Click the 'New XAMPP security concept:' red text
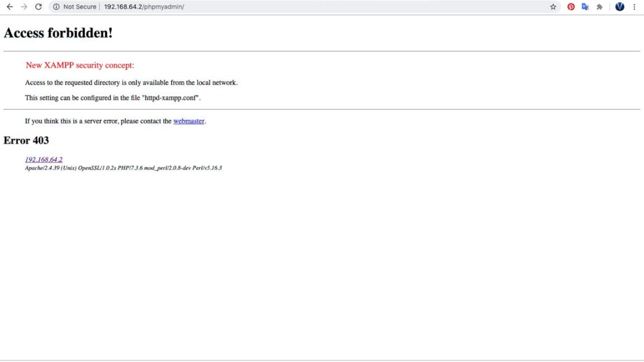Image resolution: width=644 pixels, height=362 pixels. tap(80, 65)
